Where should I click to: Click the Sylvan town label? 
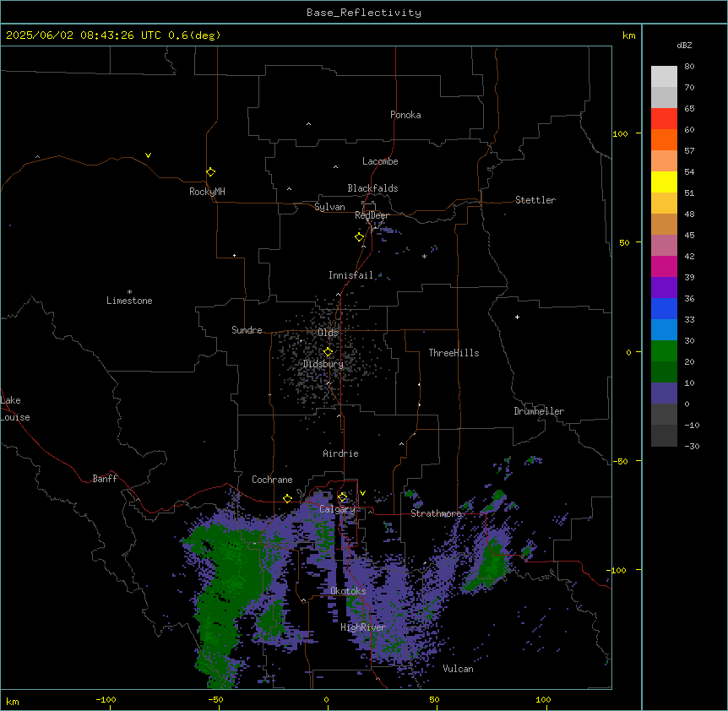[x=329, y=207]
